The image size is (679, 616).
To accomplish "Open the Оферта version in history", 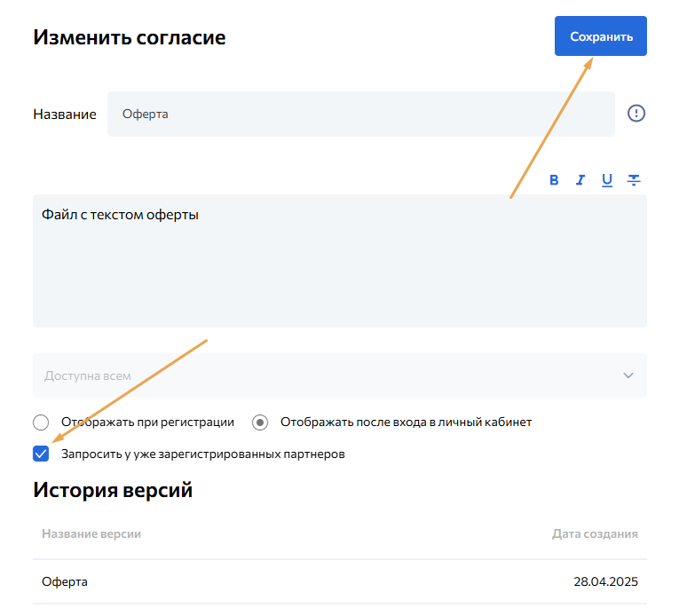I will 65,582.
